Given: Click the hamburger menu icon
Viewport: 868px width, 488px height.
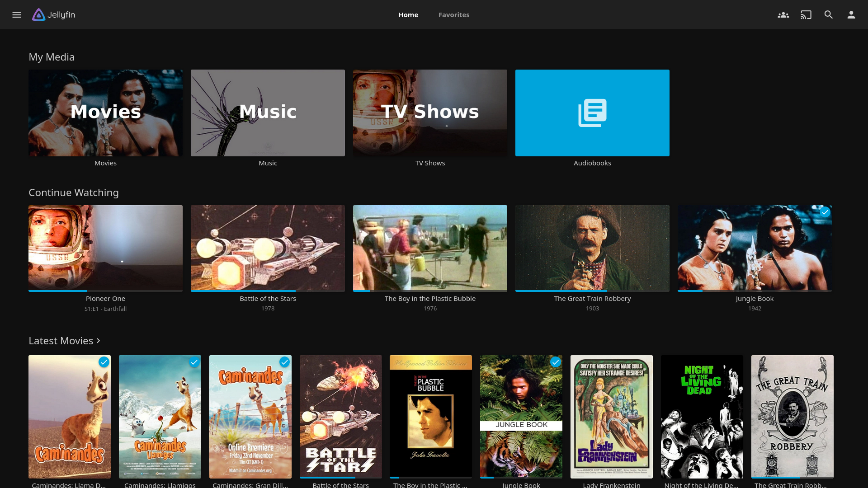Looking at the screenshot, I should coord(16,14).
